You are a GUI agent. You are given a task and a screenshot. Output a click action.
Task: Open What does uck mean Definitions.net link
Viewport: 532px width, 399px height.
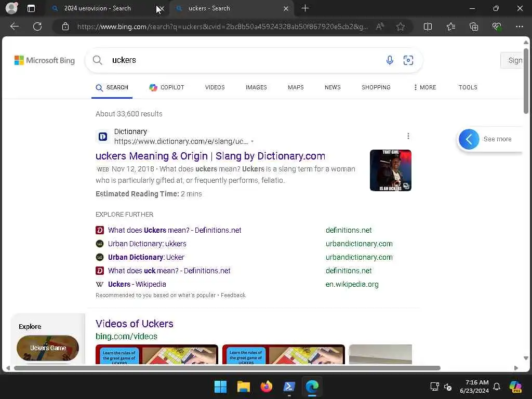tap(169, 271)
